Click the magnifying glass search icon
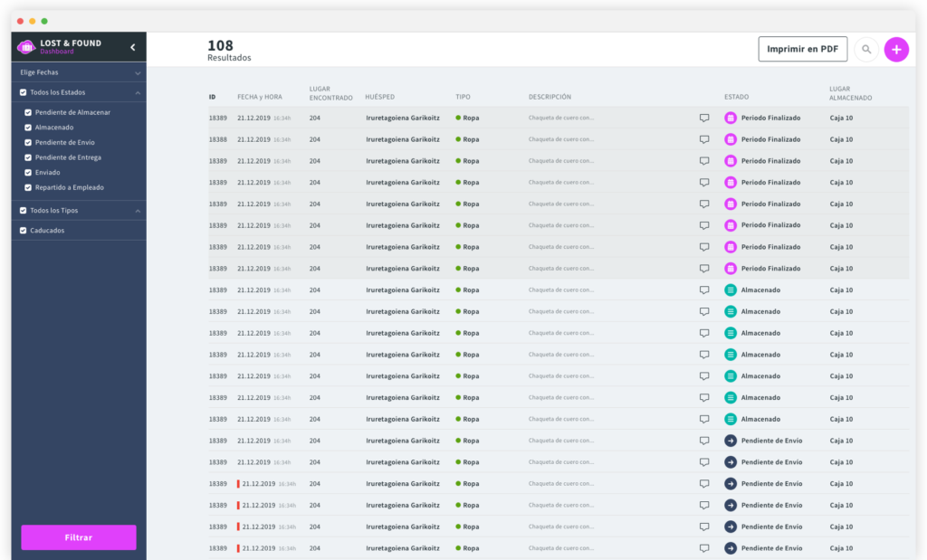This screenshot has width=927, height=560. click(x=866, y=50)
